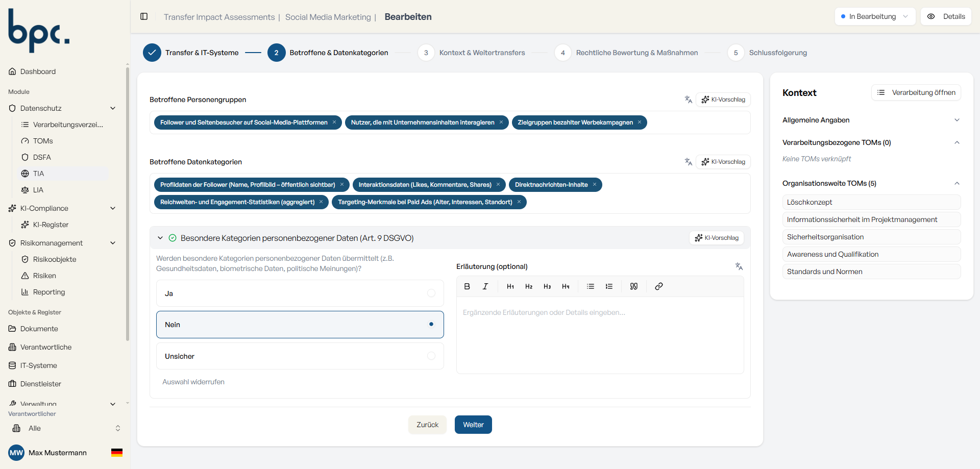The width and height of the screenshot is (980, 469).
Task: Select the Unsicher radio option
Action: [300, 356]
